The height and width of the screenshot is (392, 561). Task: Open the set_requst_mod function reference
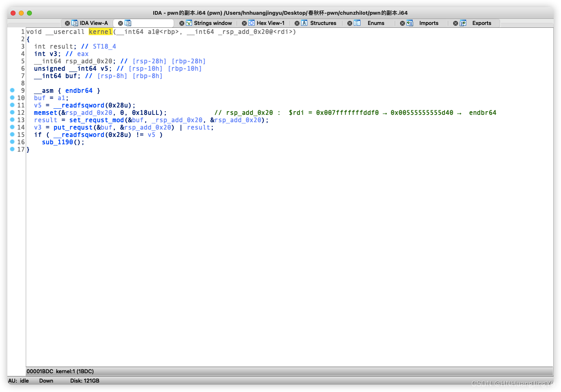pos(96,120)
